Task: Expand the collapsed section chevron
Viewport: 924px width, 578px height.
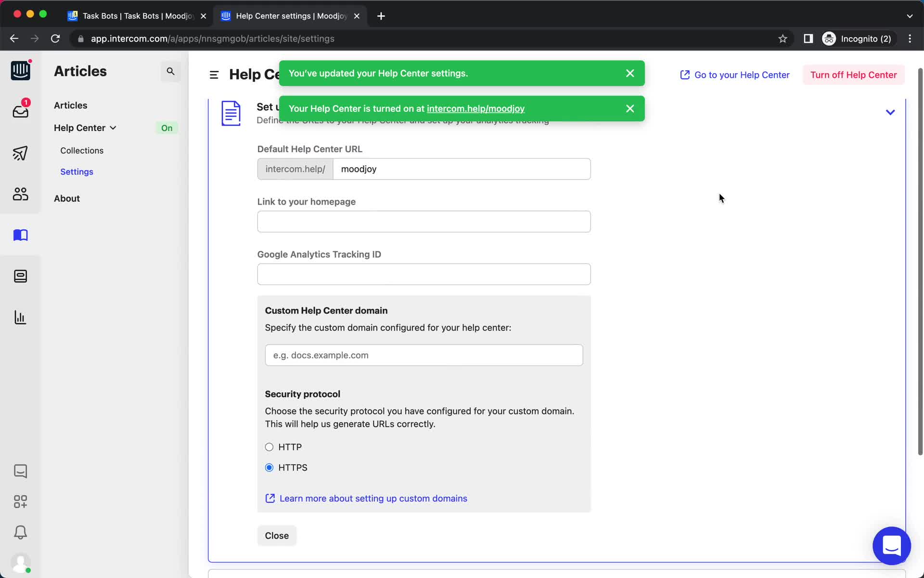Action: pyautogui.click(x=890, y=112)
